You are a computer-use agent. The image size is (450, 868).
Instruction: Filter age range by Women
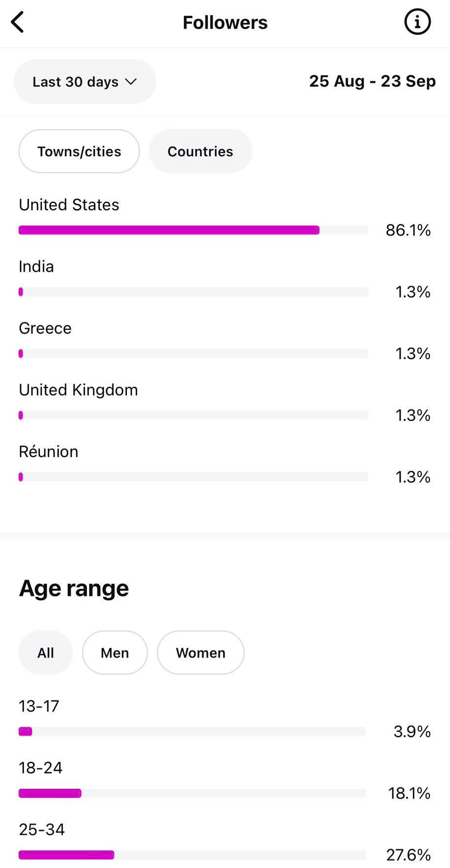201,653
